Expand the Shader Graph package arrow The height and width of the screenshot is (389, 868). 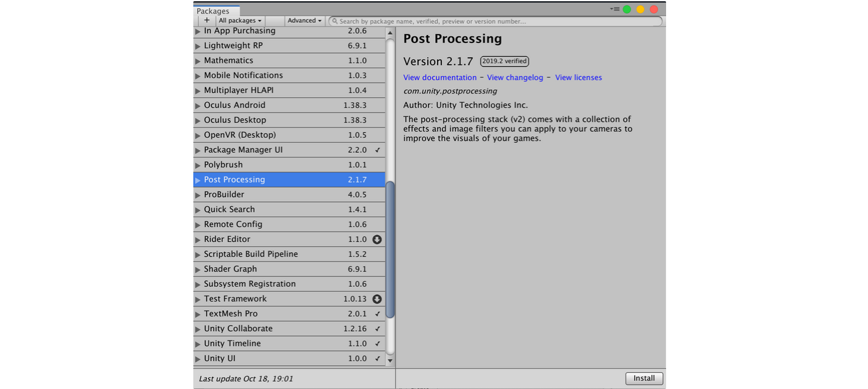198,270
